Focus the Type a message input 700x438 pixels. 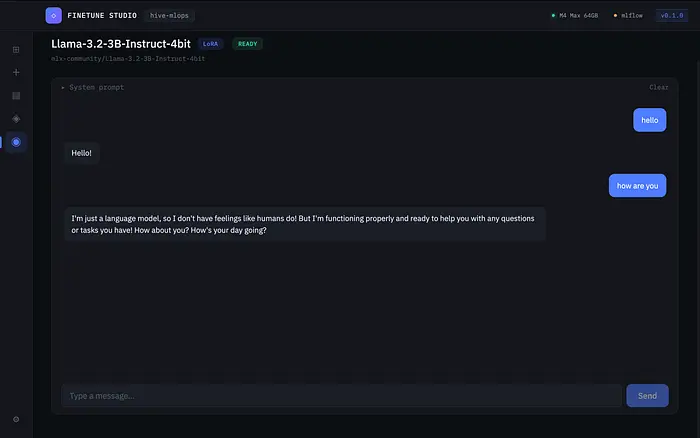pyautogui.click(x=340, y=396)
